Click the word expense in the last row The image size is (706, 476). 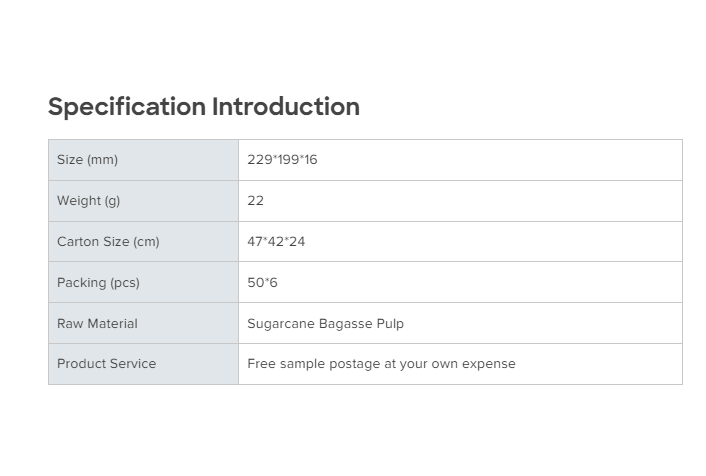pos(489,364)
